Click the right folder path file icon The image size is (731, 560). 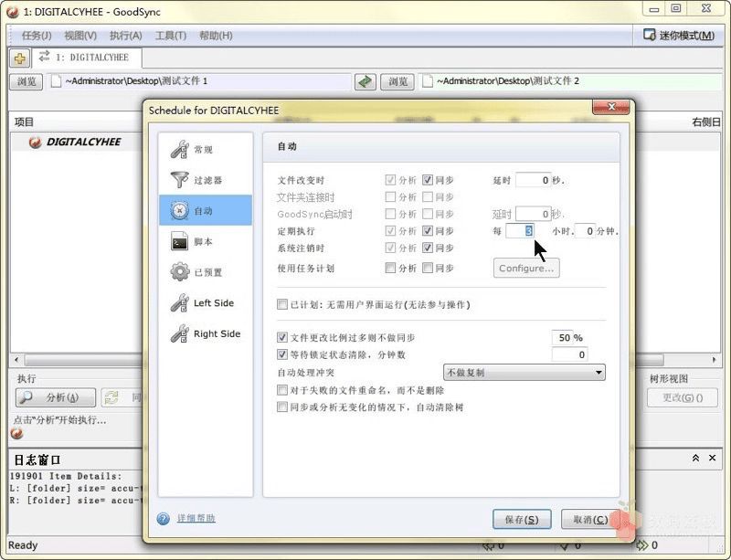coord(427,81)
